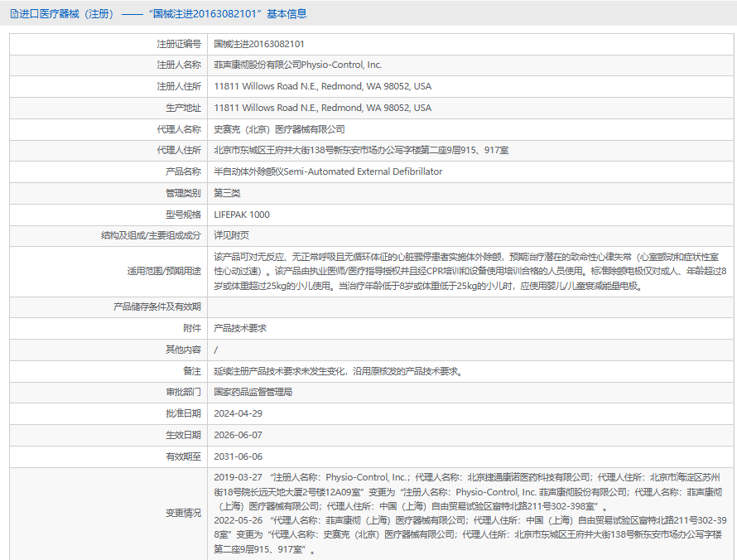Viewport: 737px width, 560px height.
Task: Click the 有效期至 label
Action: (183, 457)
